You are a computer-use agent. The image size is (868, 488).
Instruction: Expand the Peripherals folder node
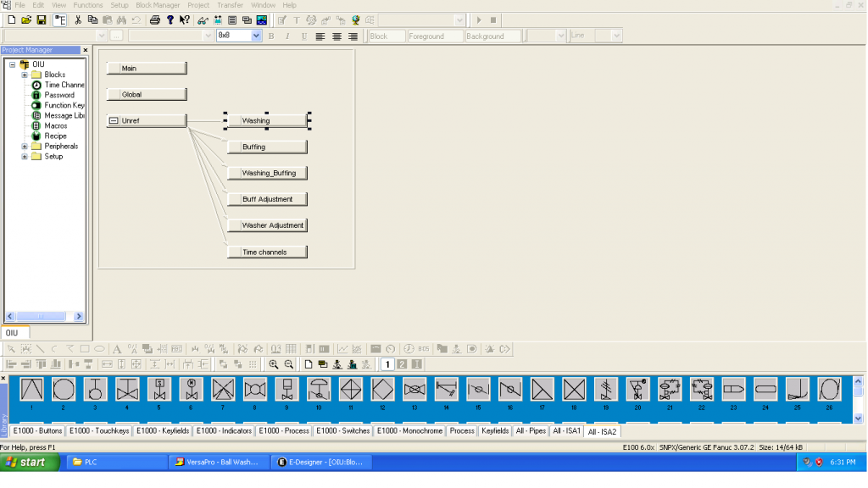click(x=25, y=147)
